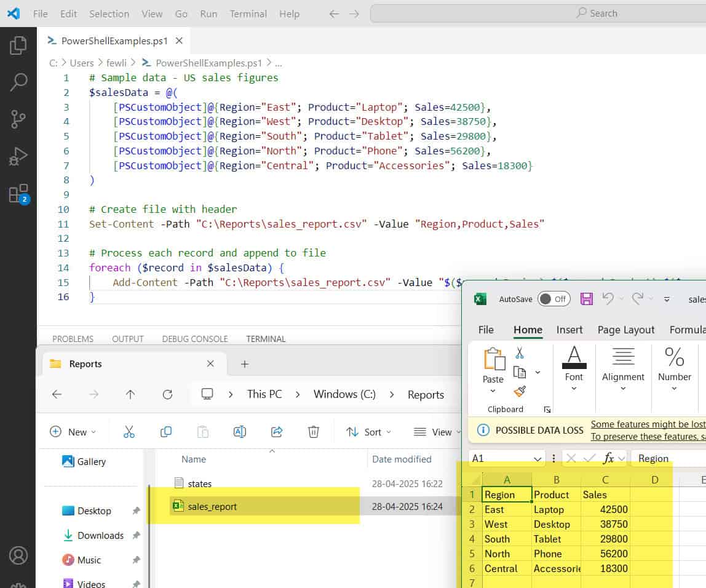Screen dimensions: 706x588
Task: Click File Explorer Up arrow
Action: tap(130, 394)
